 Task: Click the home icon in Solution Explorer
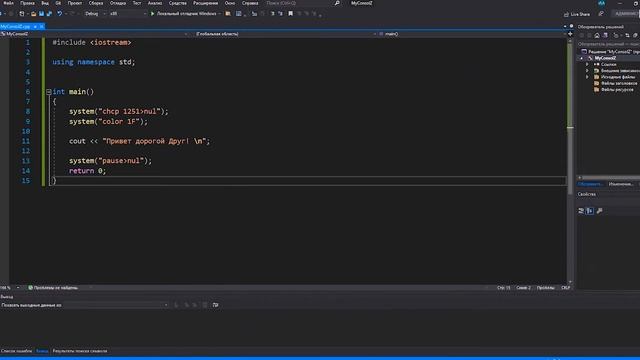[597, 36]
